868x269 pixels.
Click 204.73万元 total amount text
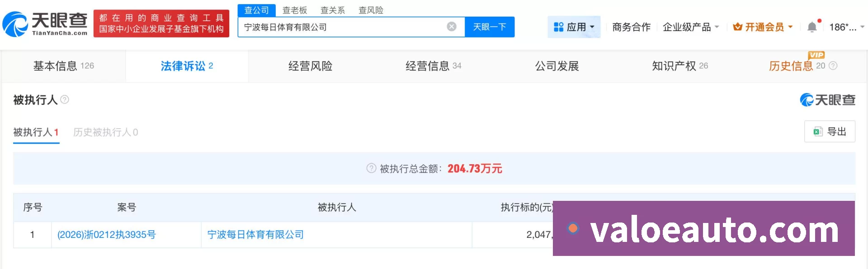click(x=475, y=168)
